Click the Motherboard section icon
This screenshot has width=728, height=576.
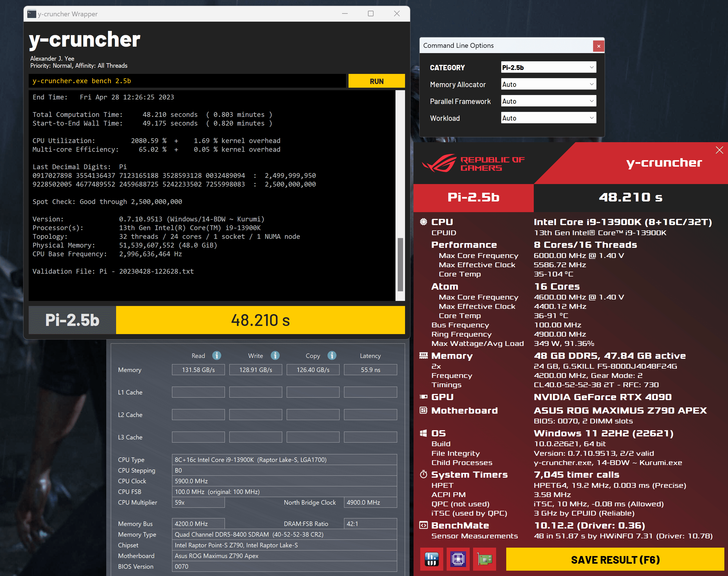pos(423,410)
